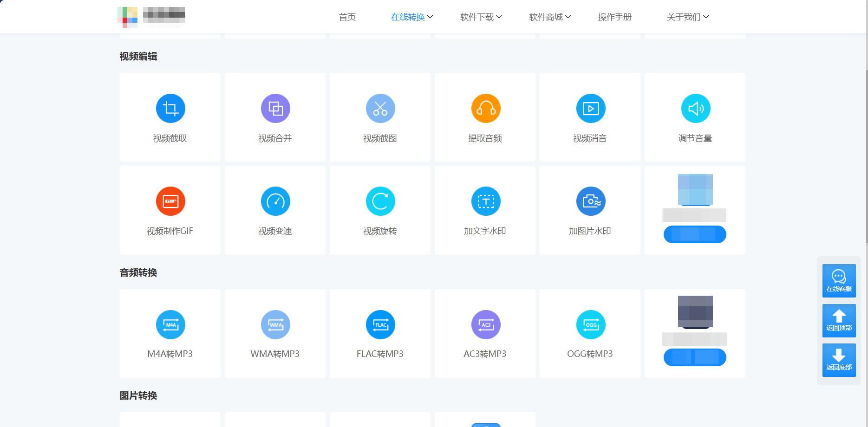Screen dimensions: 868x427
Task: Click the 视频消音 label
Action: click(x=590, y=138)
